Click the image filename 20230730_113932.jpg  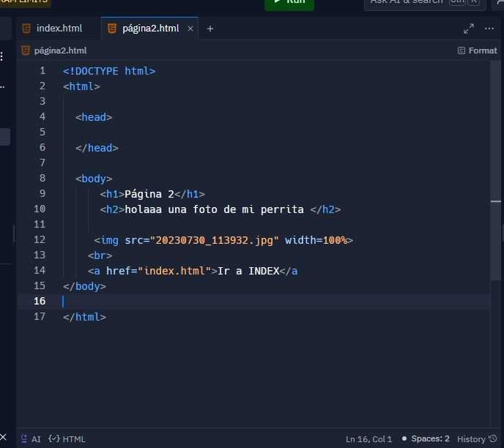pyautogui.click(x=214, y=241)
